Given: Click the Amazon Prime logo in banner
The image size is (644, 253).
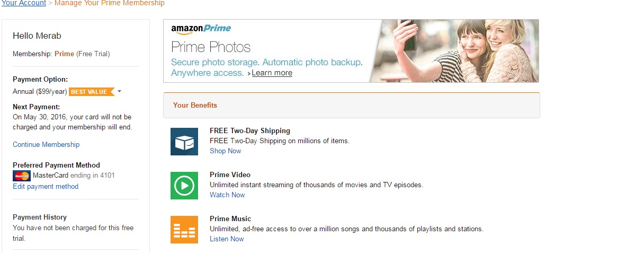Looking at the screenshot, I should 201,29.
